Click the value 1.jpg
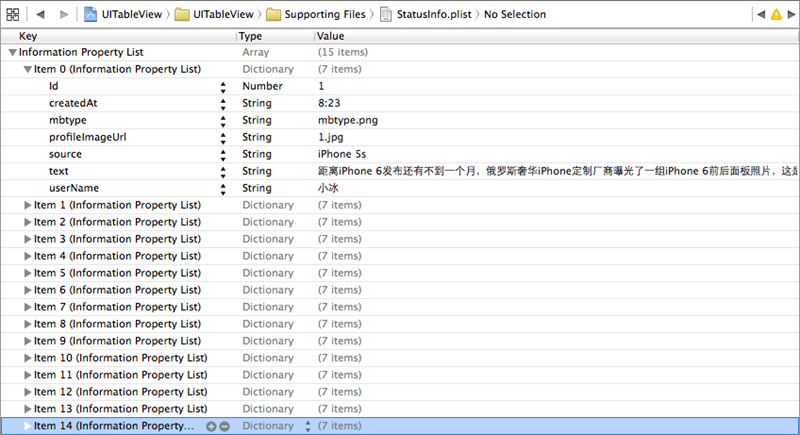The height and width of the screenshot is (435, 800). [x=331, y=137]
